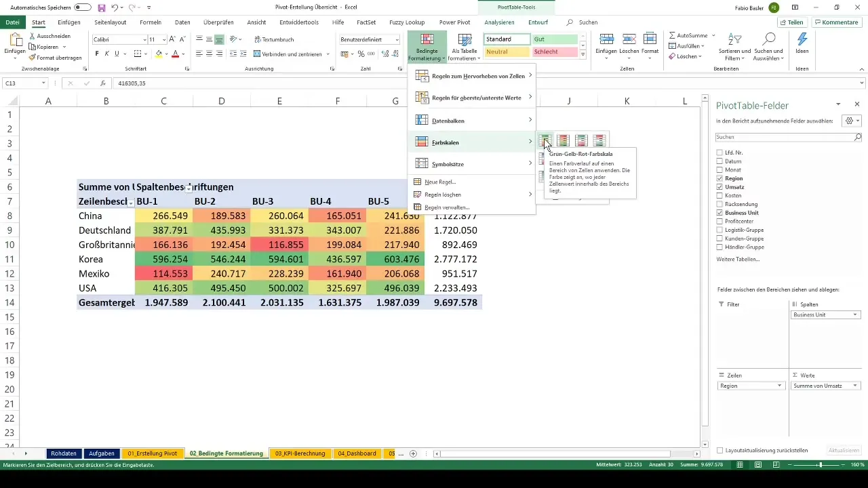Open Datenbalken submenu
Viewport: 868px width, 488px height.
472,120
